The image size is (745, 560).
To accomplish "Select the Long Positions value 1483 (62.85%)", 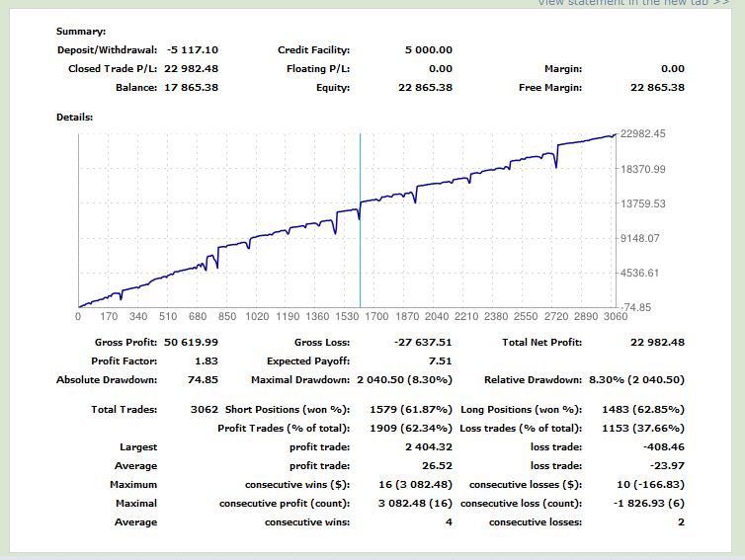I will 643,410.
